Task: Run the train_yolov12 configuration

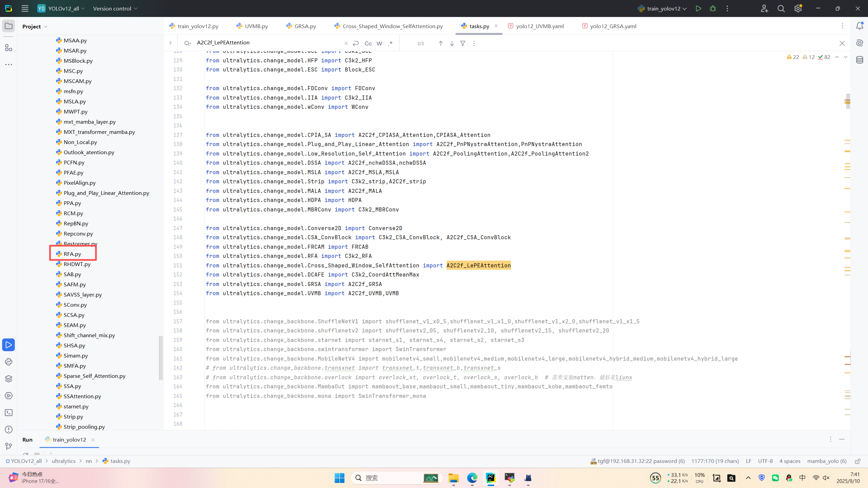Action: tap(698, 8)
